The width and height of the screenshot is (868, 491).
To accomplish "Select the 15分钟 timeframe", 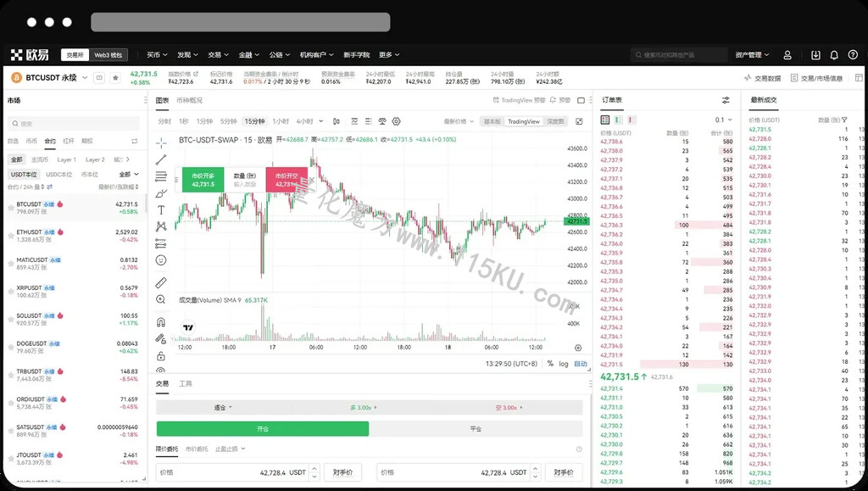I will pyautogui.click(x=254, y=121).
